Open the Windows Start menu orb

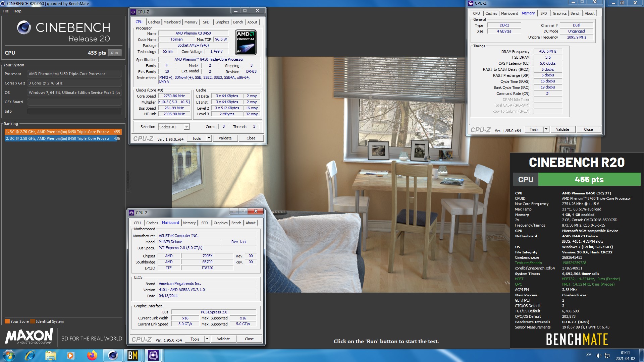9,355
